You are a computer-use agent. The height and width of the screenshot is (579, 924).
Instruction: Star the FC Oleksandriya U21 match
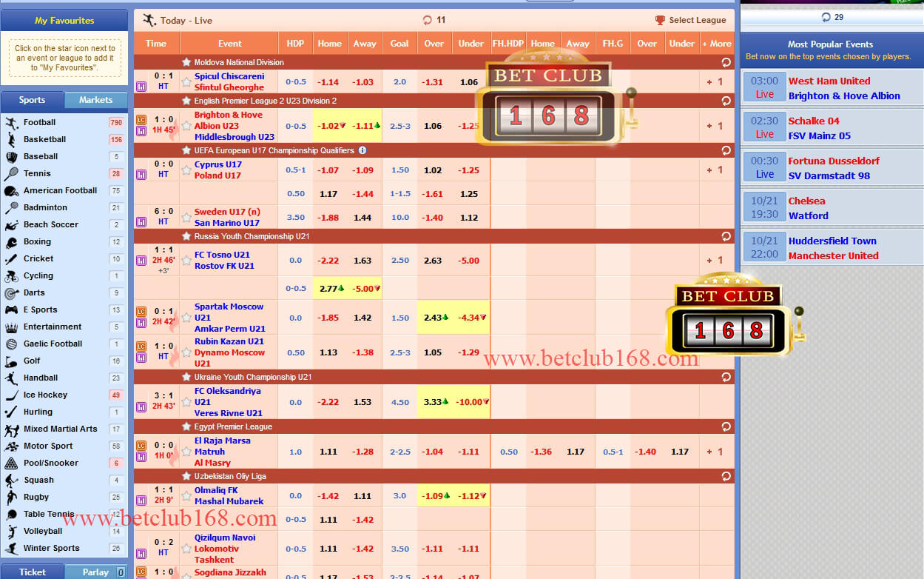pyautogui.click(x=186, y=402)
